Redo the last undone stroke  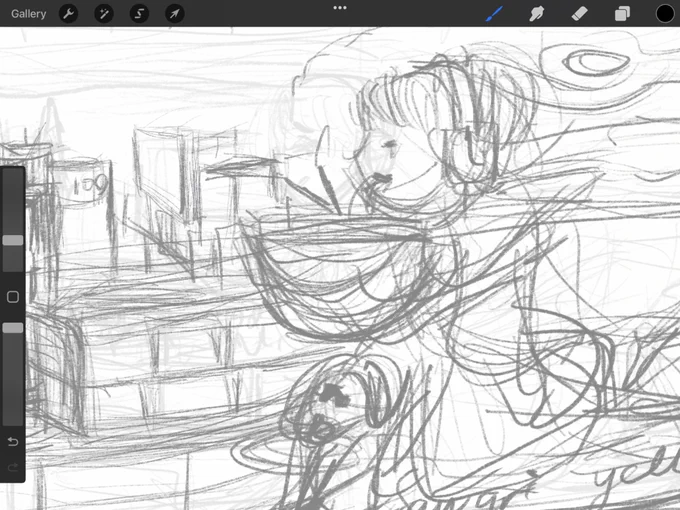point(13,467)
